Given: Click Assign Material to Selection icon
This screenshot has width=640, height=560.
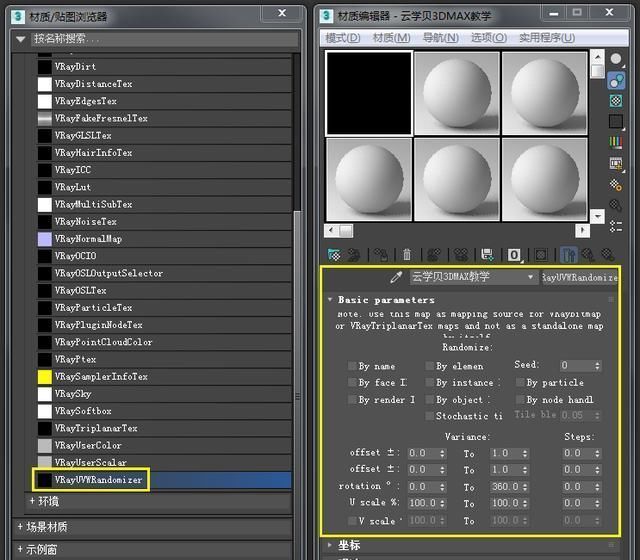Looking at the screenshot, I should [x=381, y=255].
